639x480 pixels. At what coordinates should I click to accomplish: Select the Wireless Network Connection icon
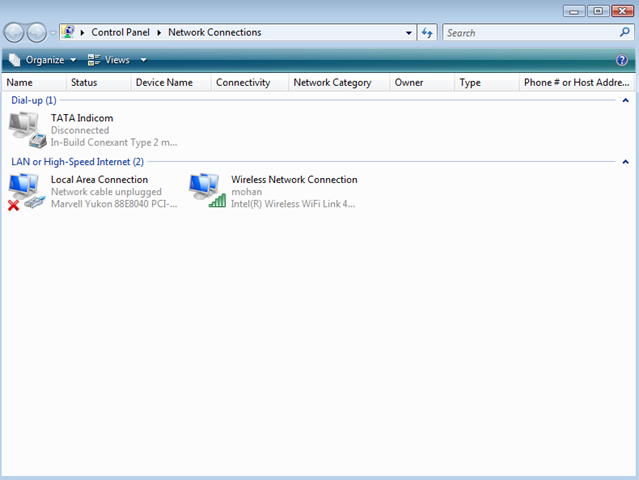(x=207, y=191)
